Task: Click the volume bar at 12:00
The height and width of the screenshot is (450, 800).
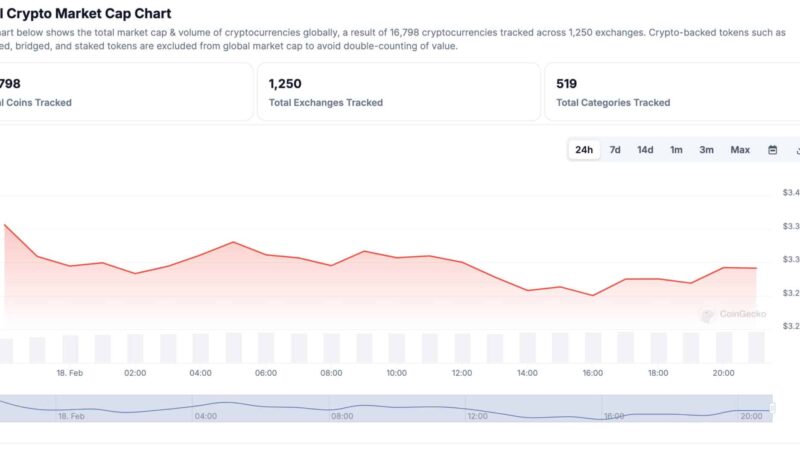Action: (x=462, y=348)
